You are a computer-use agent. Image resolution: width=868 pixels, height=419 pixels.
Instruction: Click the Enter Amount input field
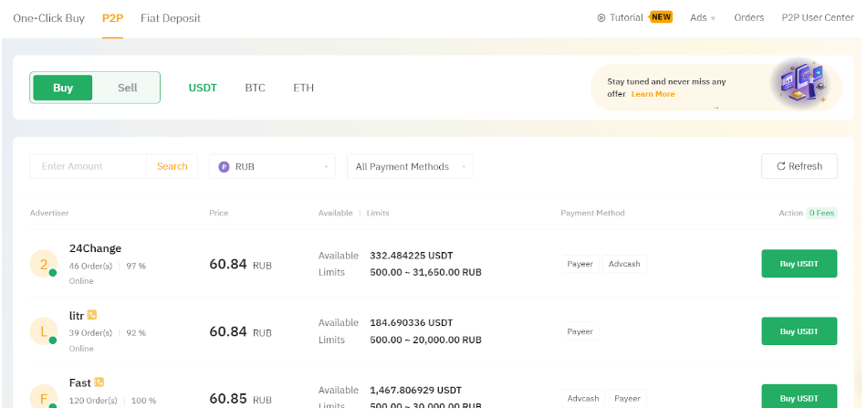(x=89, y=167)
